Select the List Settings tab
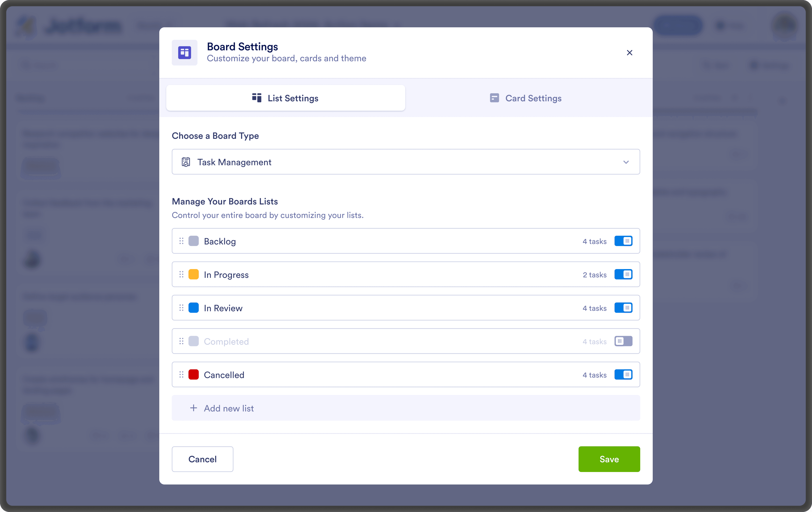 tap(286, 98)
